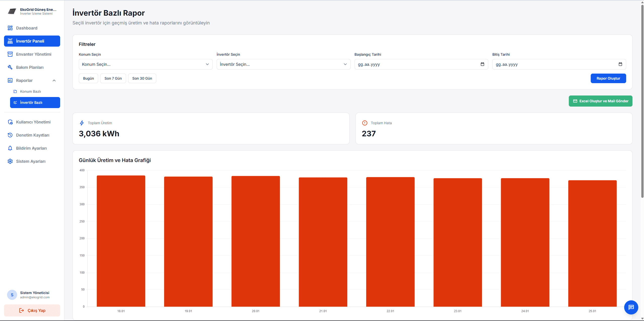
Task: Click the Sistem Ayarları gear icon
Action: tap(10, 161)
